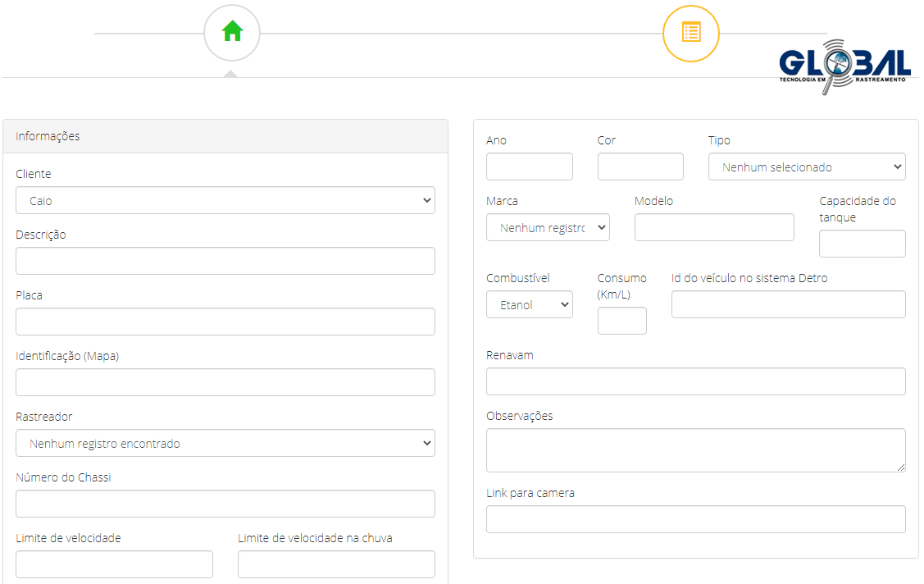This screenshot has width=924, height=584.
Task: Focus the Placa text field
Action: tap(225, 322)
